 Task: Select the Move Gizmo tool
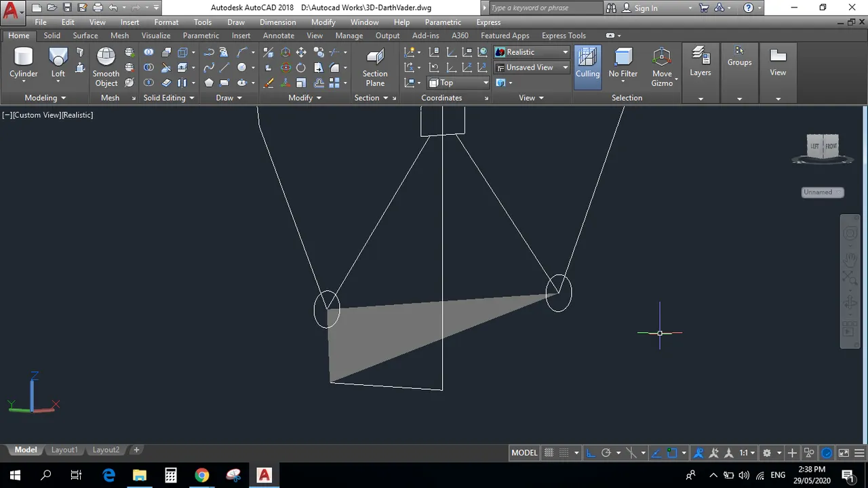click(x=662, y=67)
